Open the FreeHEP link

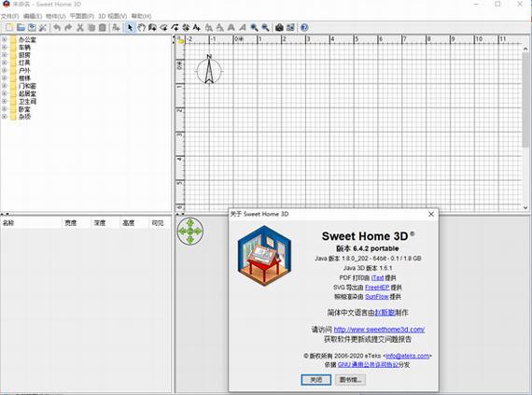[x=377, y=287]
